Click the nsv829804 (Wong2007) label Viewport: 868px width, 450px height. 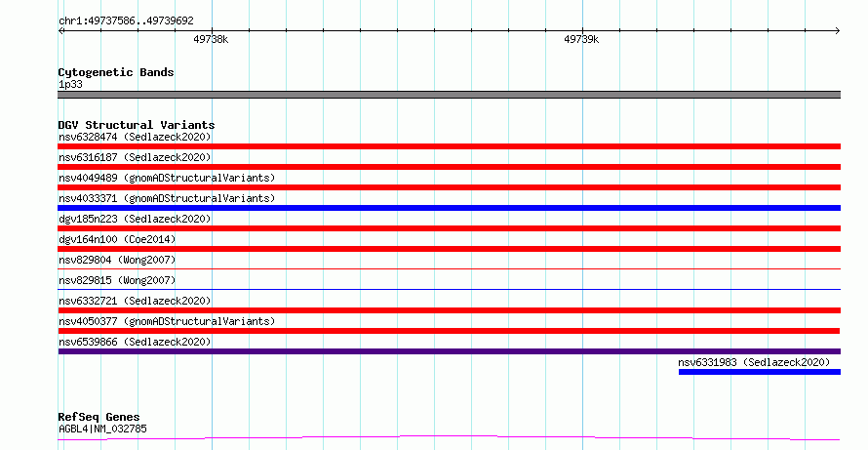click(117, 260)
